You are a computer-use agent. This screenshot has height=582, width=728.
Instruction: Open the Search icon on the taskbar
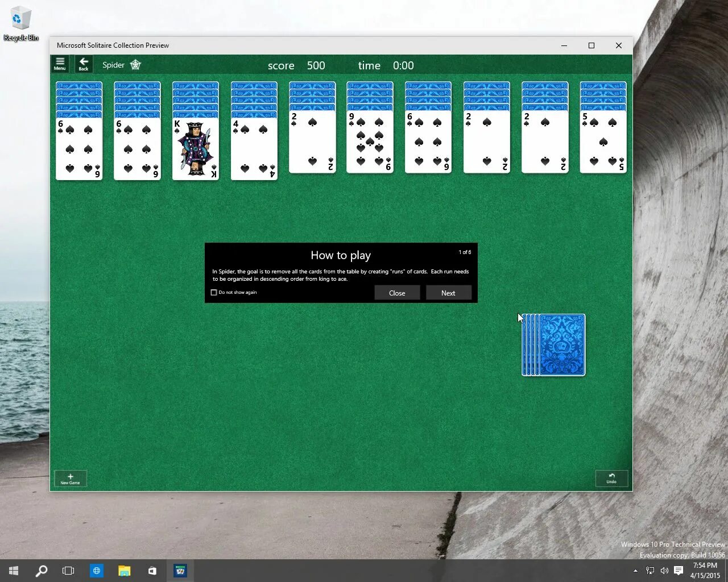pos(41,570)
